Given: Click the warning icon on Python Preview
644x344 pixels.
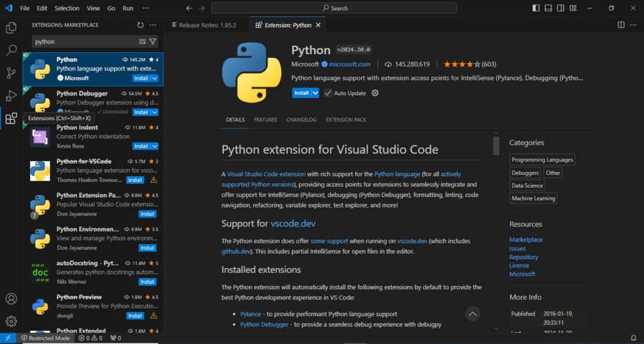Looking at the screenshot, I should (x=153, y=316).
